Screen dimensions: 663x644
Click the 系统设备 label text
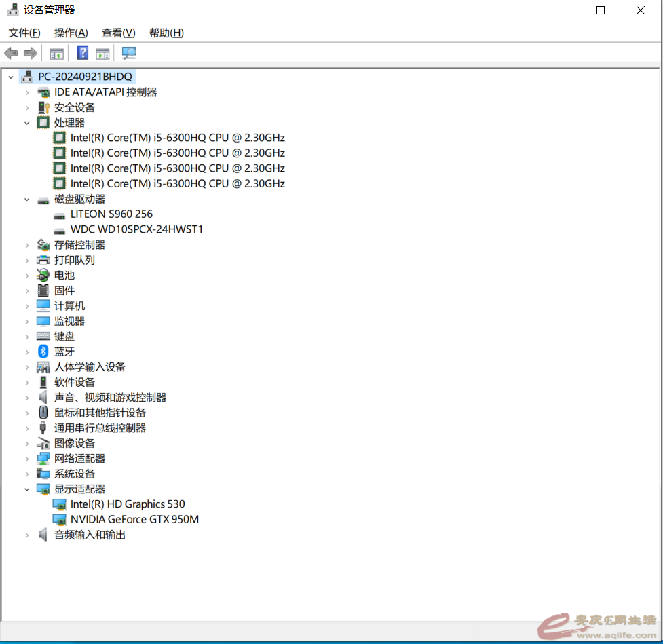(75, 474)
